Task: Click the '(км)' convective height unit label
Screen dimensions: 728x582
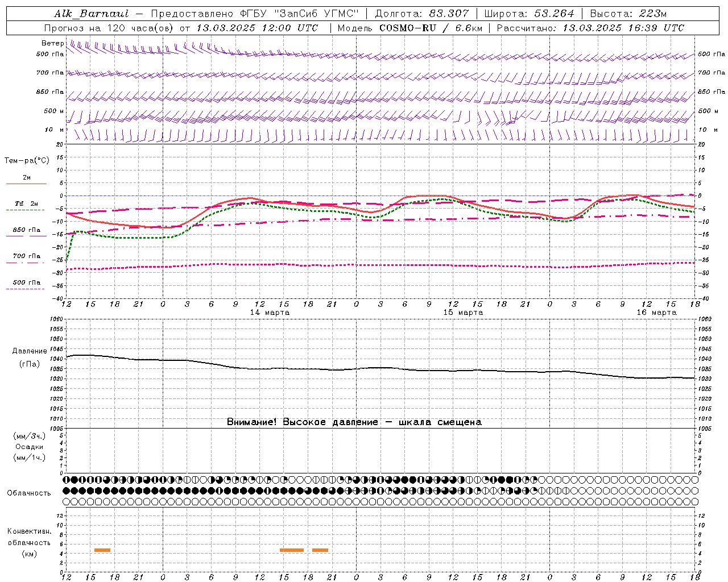Action: click(30, 554)
